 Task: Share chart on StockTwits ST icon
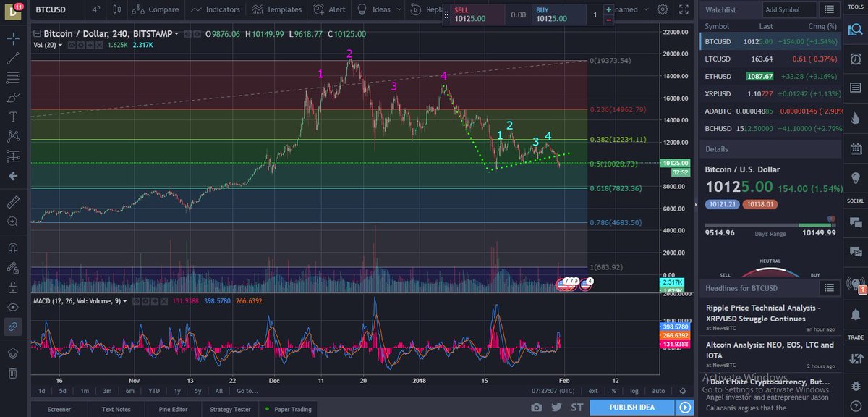tap(577, 408)
